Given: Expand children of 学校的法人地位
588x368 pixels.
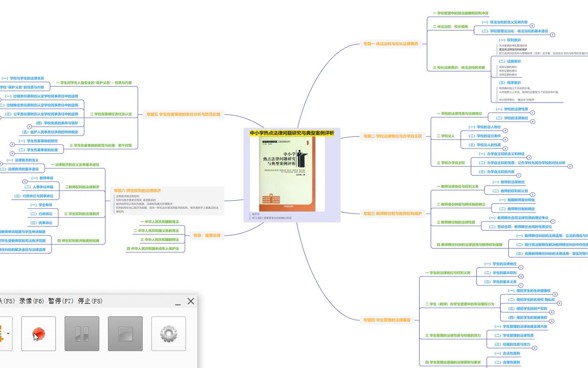Looking at the screenshot, I should point(505,131).
